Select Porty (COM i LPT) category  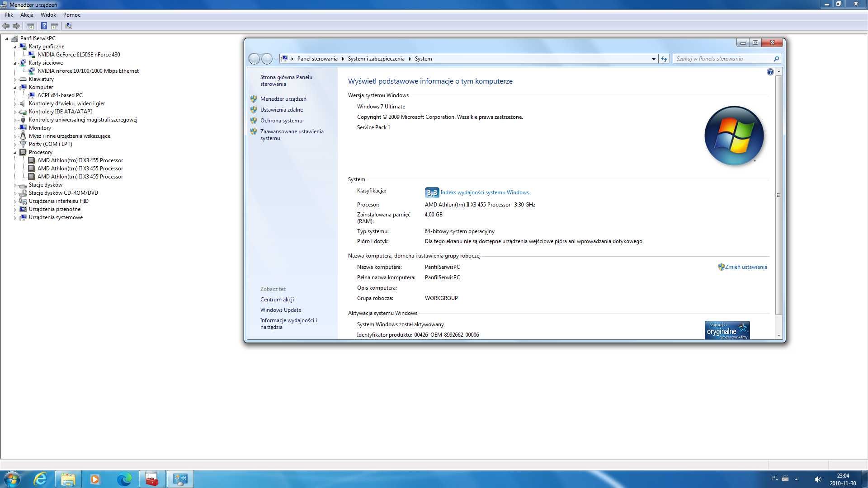(x=50, y=144)
